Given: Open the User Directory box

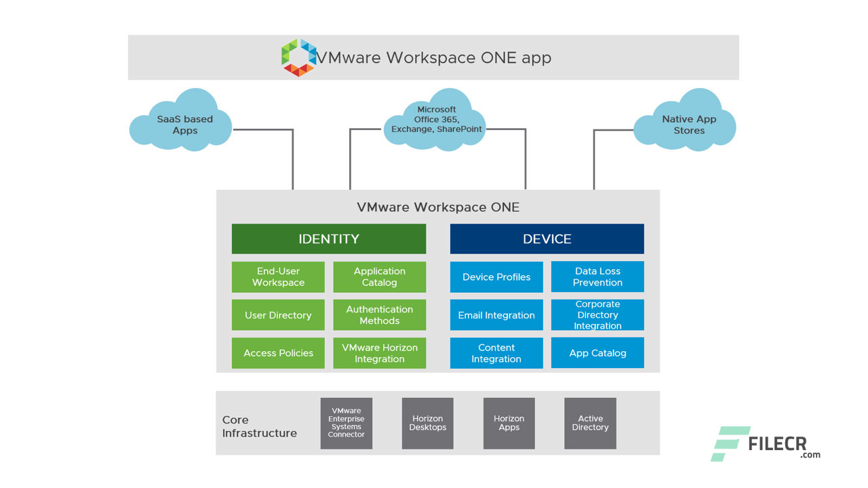Looking at the screenshot, I should [x=278, y=315].
